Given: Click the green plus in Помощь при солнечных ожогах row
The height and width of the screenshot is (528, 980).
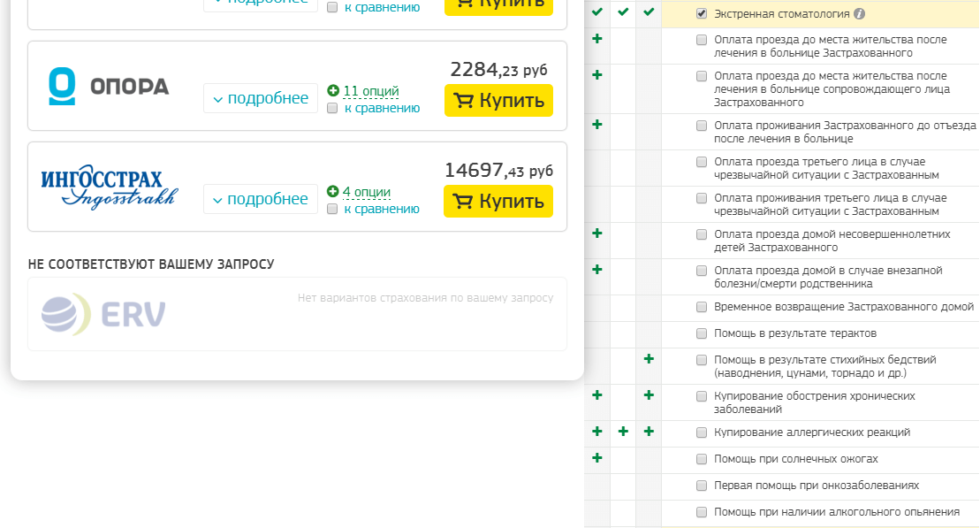Looking at the screenshot, I should pos(597,458).
